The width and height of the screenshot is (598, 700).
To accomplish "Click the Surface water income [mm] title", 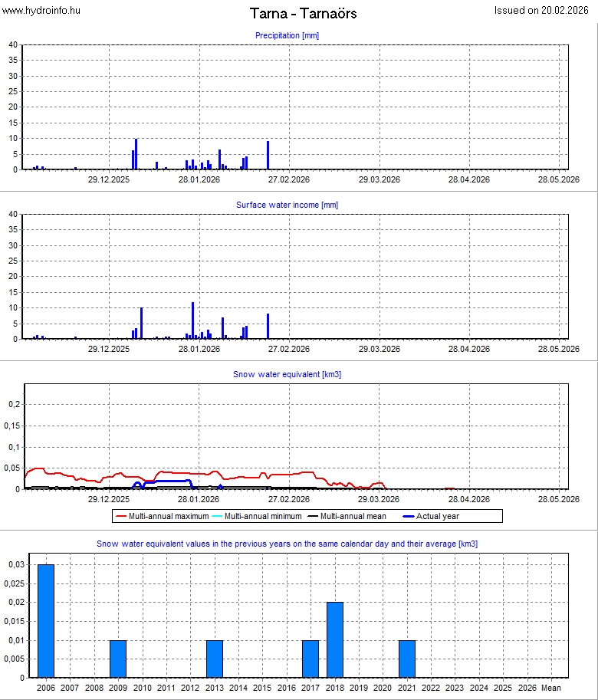I will [x=287, y=205].
